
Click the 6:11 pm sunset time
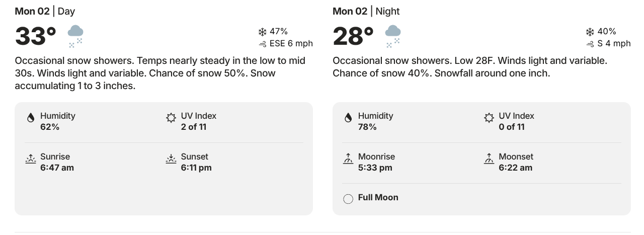pyautogui.click(x=196, y=168)
